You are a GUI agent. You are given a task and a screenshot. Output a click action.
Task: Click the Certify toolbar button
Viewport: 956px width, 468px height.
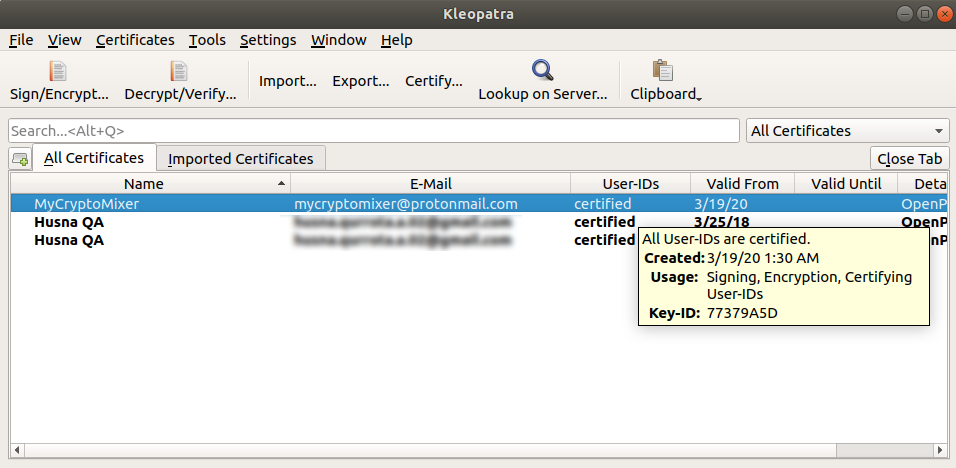pos(433,81)
